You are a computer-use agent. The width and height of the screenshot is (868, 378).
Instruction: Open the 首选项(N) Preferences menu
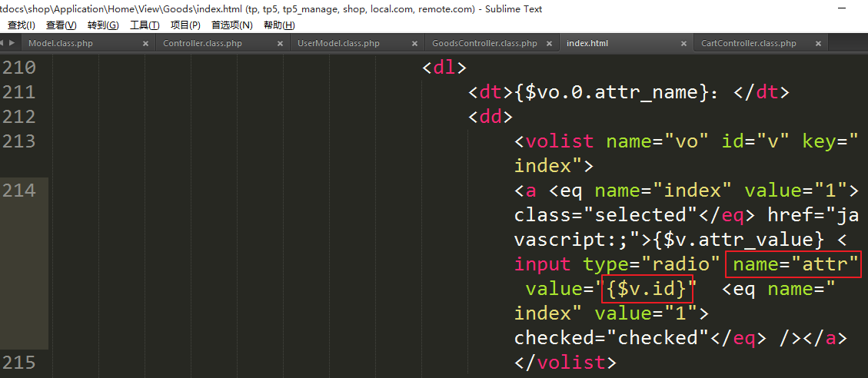pos(231,25)
